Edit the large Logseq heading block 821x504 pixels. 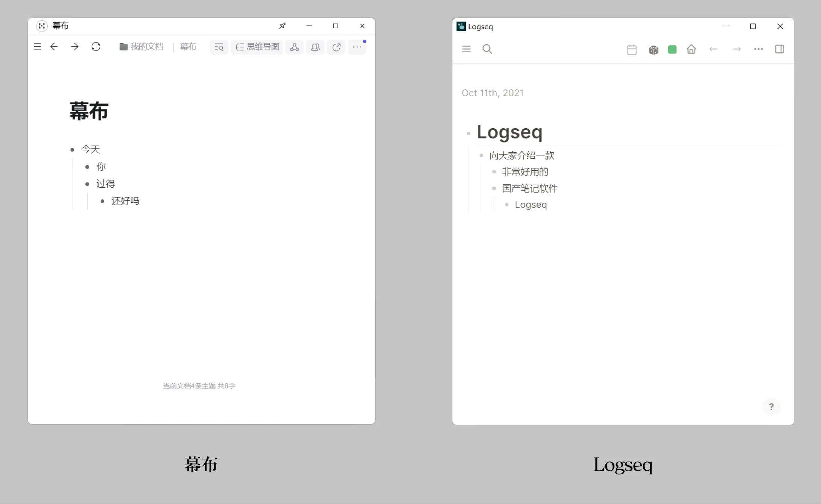coord(509,132)
